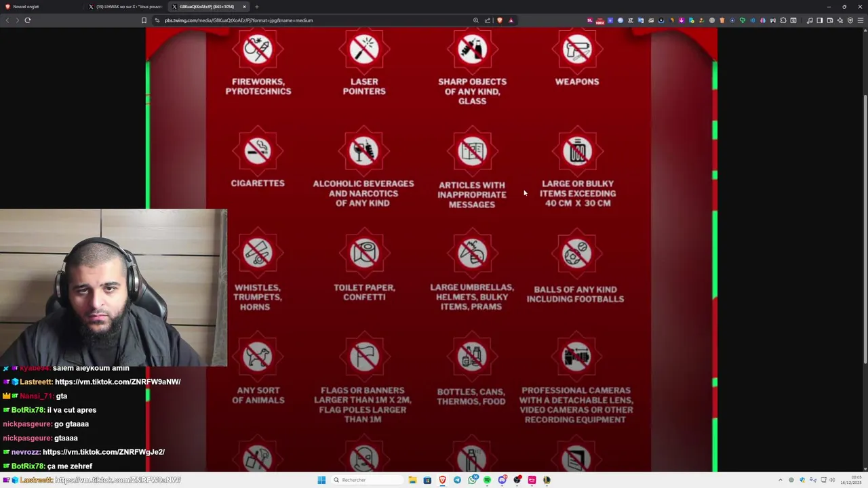Image resolution: width=868 pixels, height=488 pixels.
Task: Click 'ALCOHOLIC BEVERAGES AND NARCOTICS' label
Action: coord(363,193)
